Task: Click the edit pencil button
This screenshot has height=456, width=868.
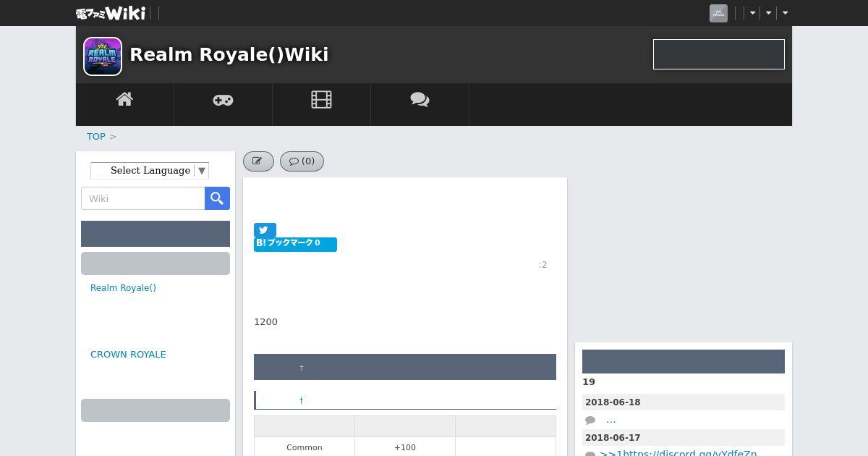Action: coord(258,161)
